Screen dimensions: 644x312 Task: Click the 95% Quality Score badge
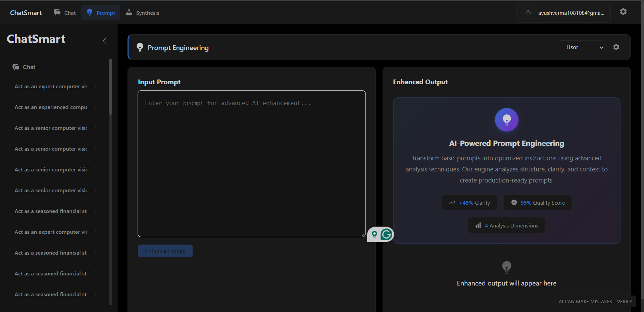537,202
